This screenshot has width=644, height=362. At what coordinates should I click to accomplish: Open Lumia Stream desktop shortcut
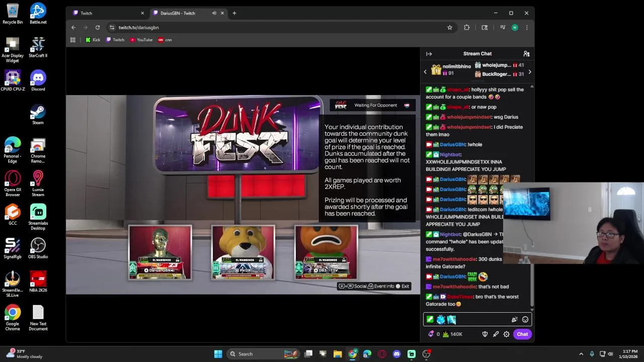tap(38, 184)
